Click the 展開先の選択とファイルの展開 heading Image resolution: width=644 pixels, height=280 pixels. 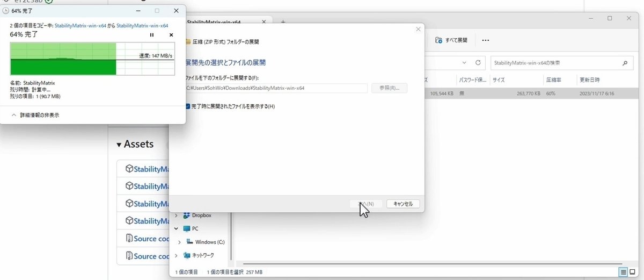(x=225, y=63)
